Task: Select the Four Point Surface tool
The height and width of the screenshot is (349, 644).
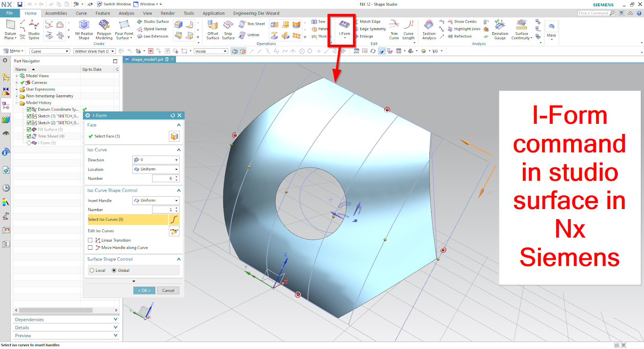Action: pos(124,30)
